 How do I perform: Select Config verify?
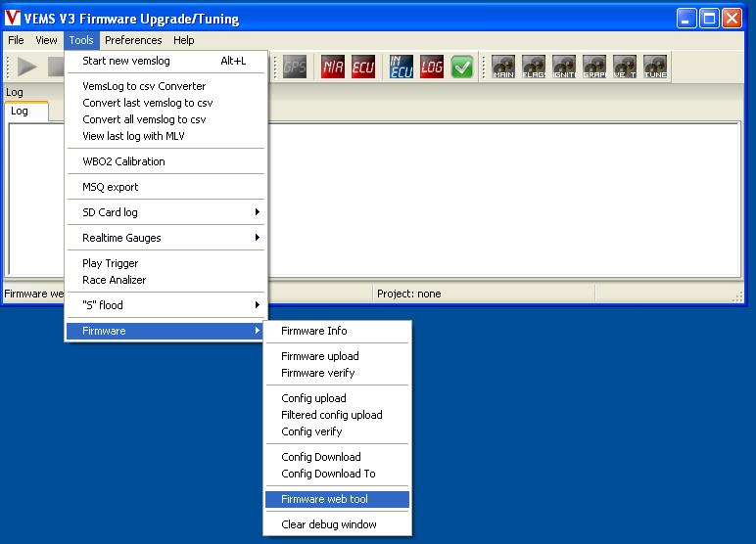coord(337,431)
